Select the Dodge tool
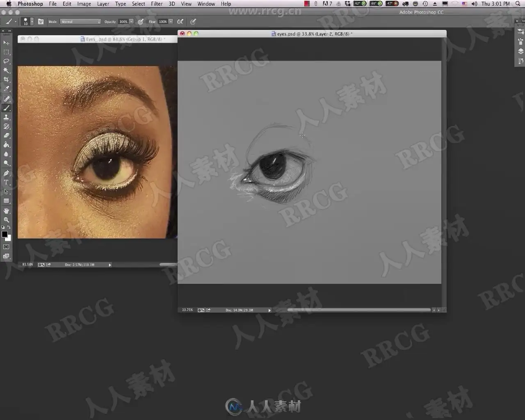525x420 pixels. tap(6, 163)
